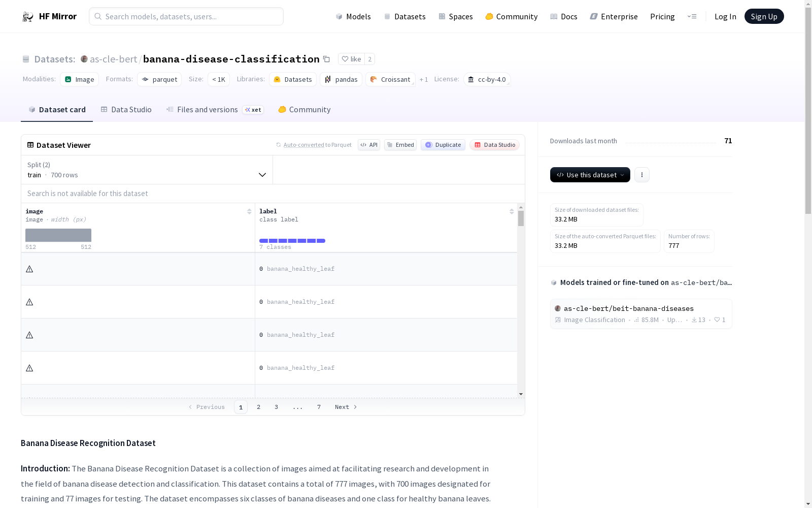Click the search magnifier icon
The width and height of the screenshot is (812, 508).
[x=98, y=16]
